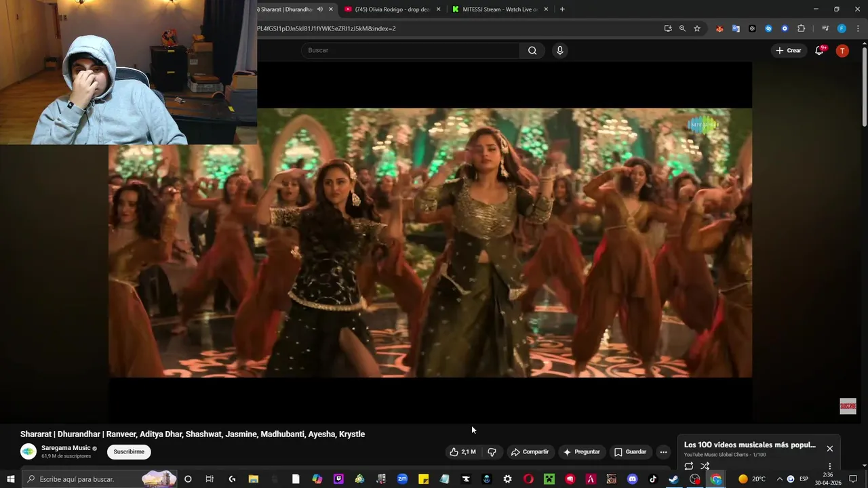Open the Chrome extensions puzzle menu
868x488 pixels.
801,28
